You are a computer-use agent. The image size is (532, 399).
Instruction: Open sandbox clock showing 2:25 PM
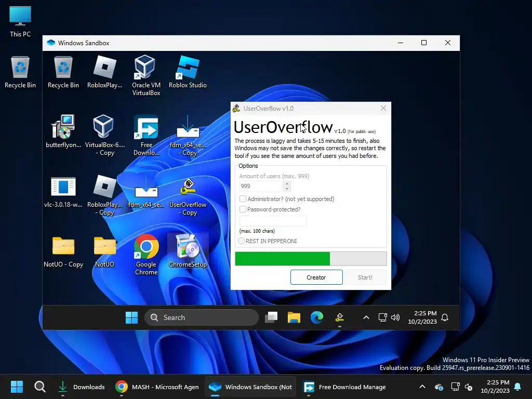(422, 317)
